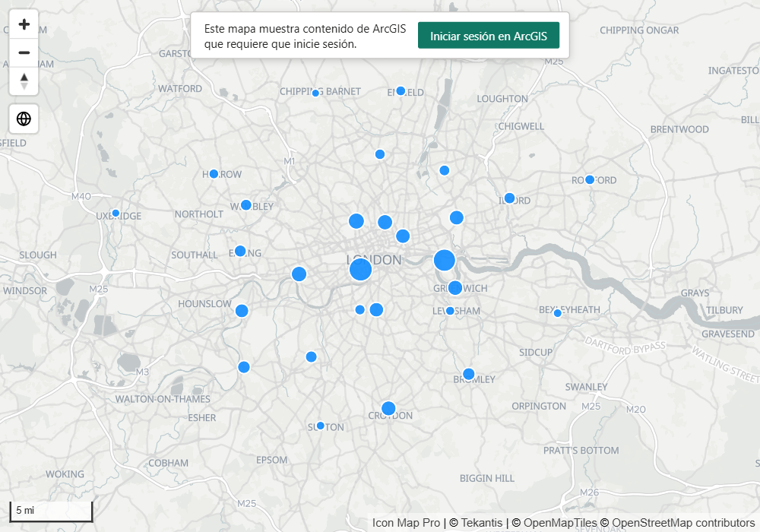Screen dimensions: 760x532
Task: Click the CHIPPING ONGAR map label
Action: tap(639, 30)
